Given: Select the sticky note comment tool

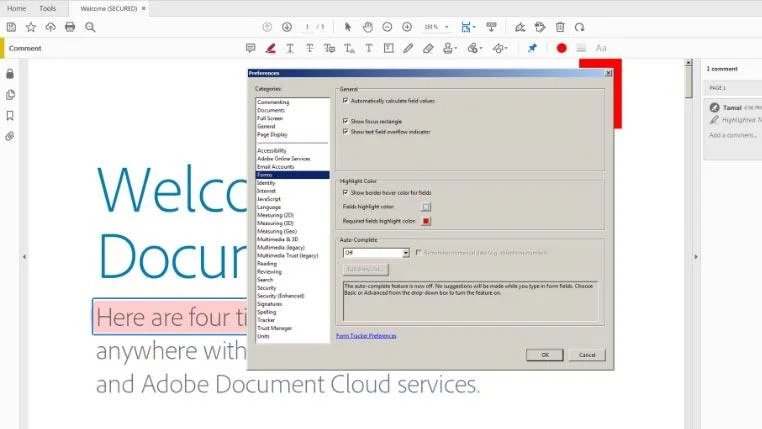Looking at the screenshot, I should (250, 48).
